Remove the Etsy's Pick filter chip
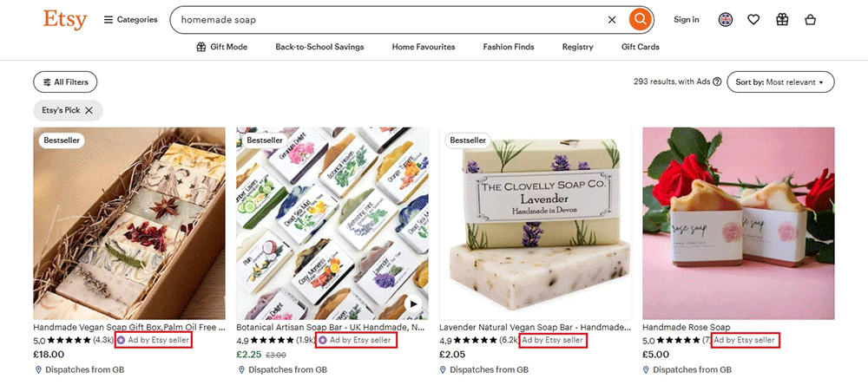The height and width of the screenshot is (385, 868). (89, 110)
